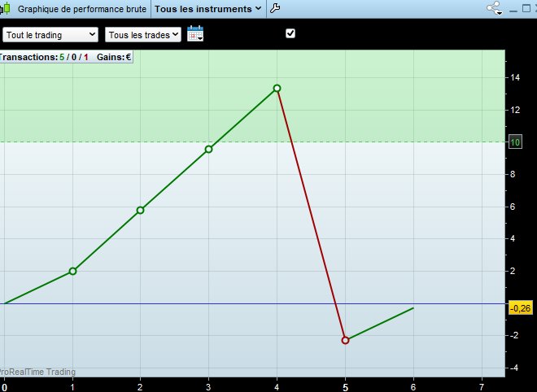This screenshot has width=537, height=392.
Task: Open the 'Tout le trading' dropdown
Action: (x=50, y=35)
